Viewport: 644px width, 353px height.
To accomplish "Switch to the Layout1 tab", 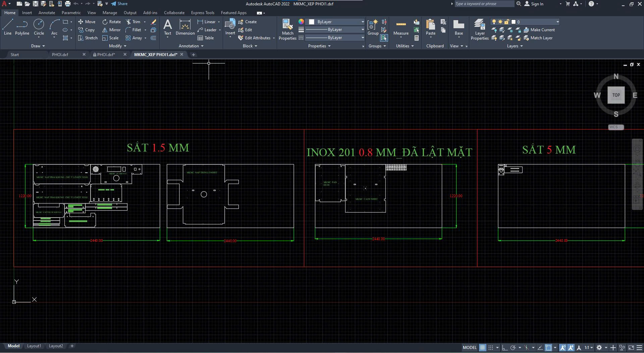I will click(x=34, y=346).
